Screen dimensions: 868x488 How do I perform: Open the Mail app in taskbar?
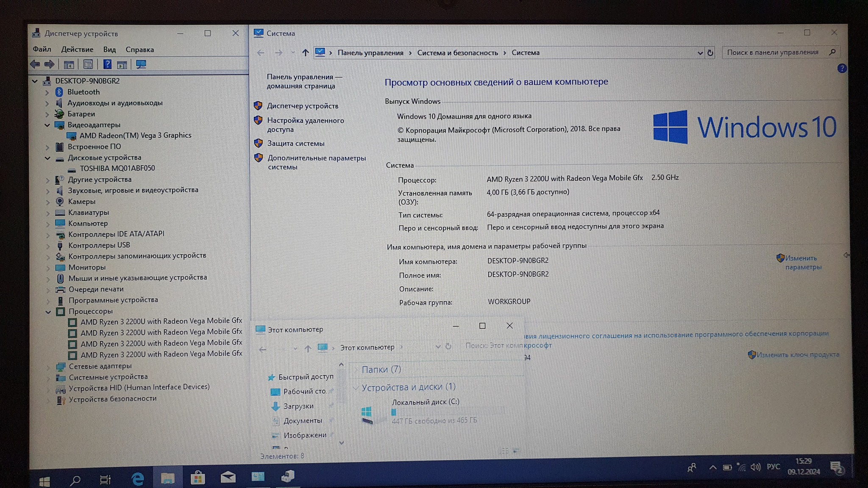(228, 478)
